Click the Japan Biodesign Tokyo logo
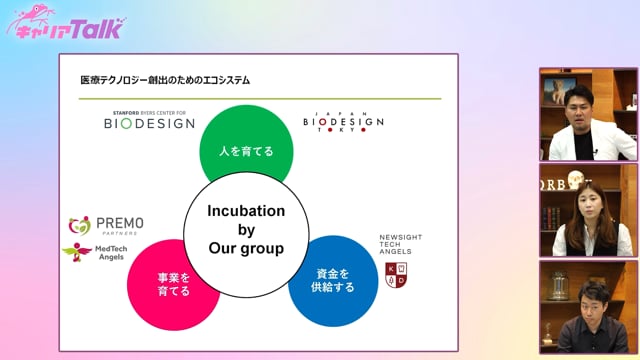 tap(344, 122)
